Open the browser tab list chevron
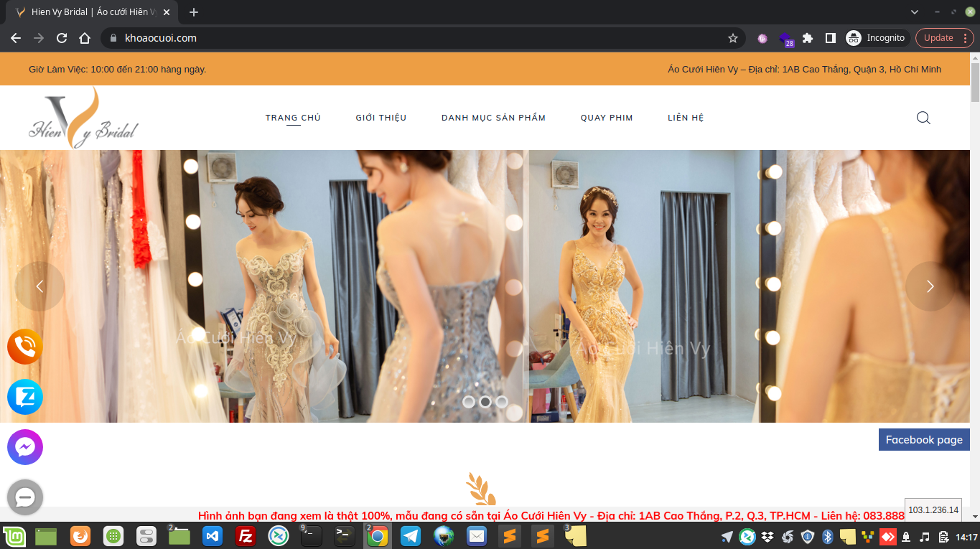 915,11
